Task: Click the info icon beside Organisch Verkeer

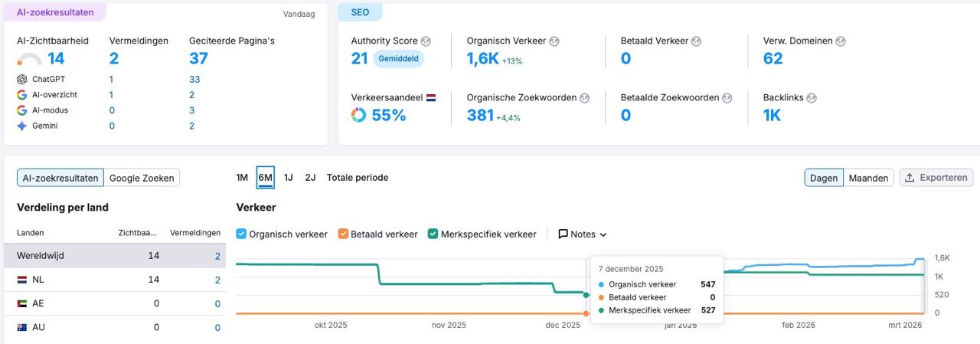Action: coord(554,41)
